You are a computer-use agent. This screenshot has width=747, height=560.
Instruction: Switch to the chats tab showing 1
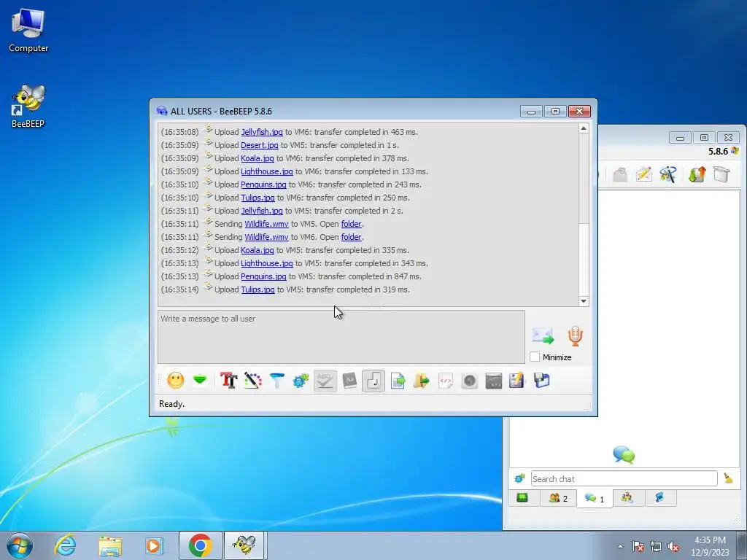595,499
